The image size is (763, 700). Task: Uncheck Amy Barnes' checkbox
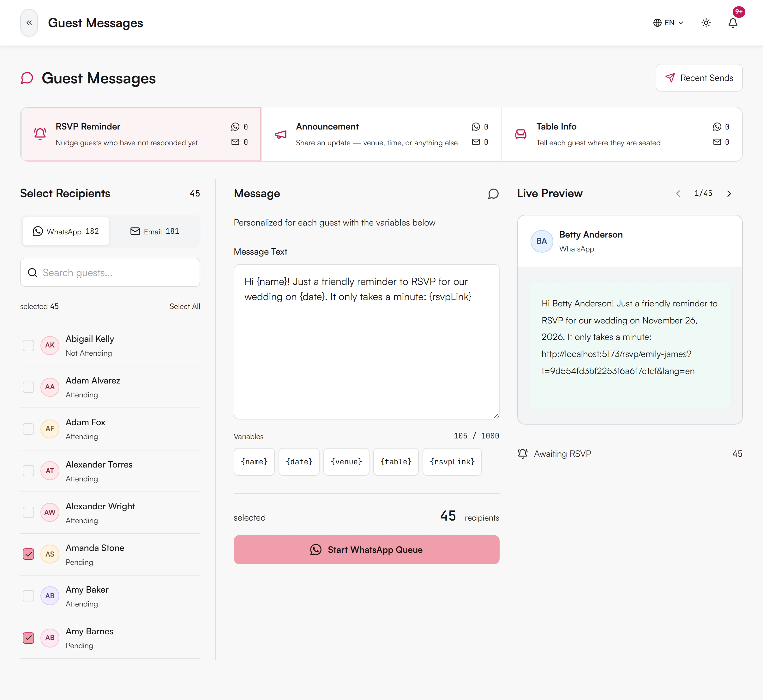tap(28, 638)
